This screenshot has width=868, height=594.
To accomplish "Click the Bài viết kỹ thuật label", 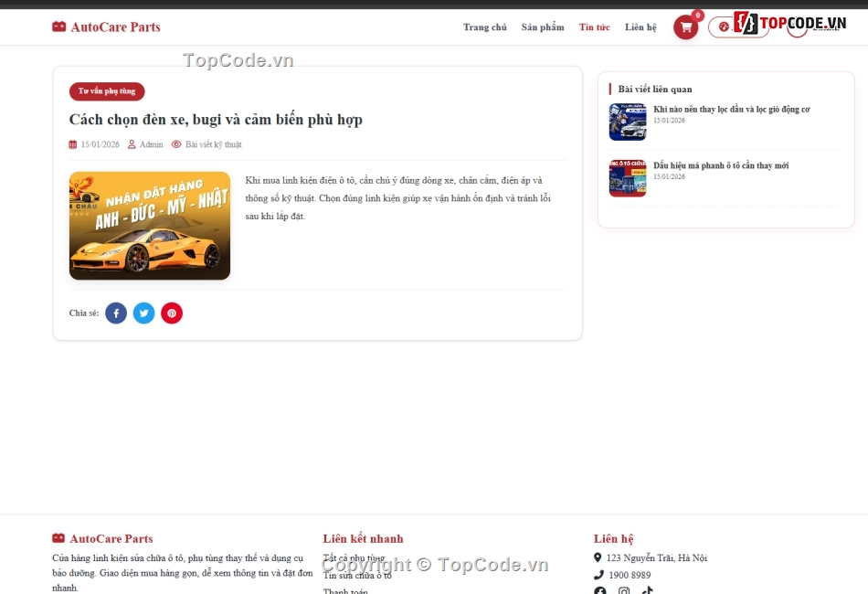I will (x=213, y=144).
